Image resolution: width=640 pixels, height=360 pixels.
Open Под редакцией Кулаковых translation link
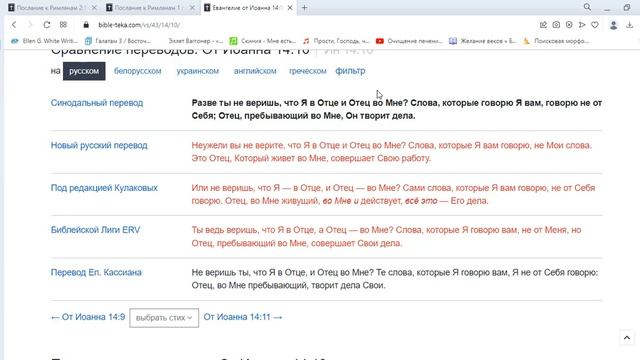coord(104,188)
